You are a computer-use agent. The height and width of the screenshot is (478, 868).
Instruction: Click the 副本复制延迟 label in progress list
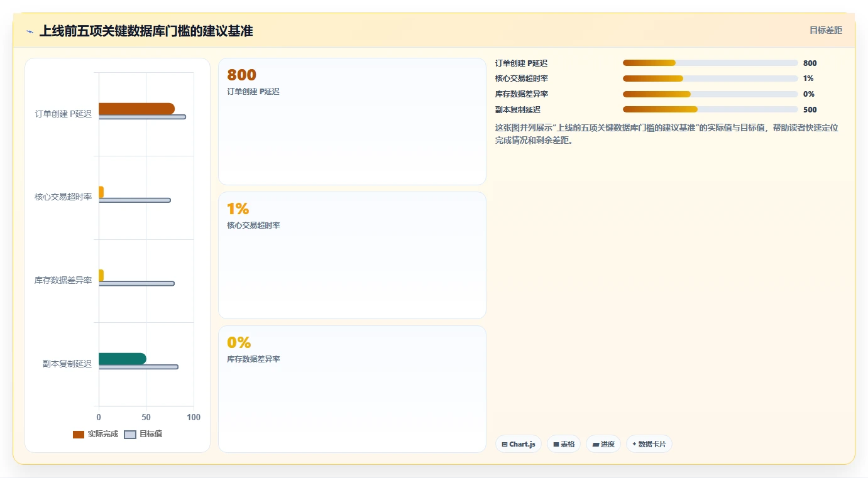coord(518,109)
